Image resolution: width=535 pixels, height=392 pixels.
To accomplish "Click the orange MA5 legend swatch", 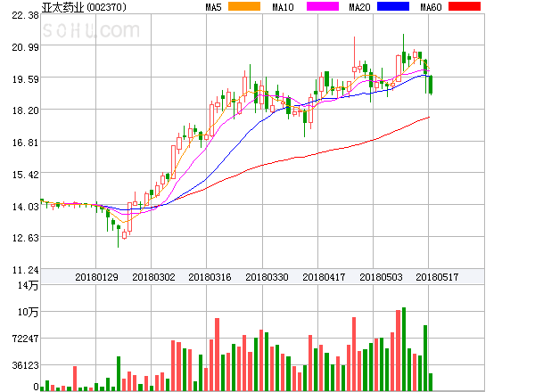I will [244, 6].
